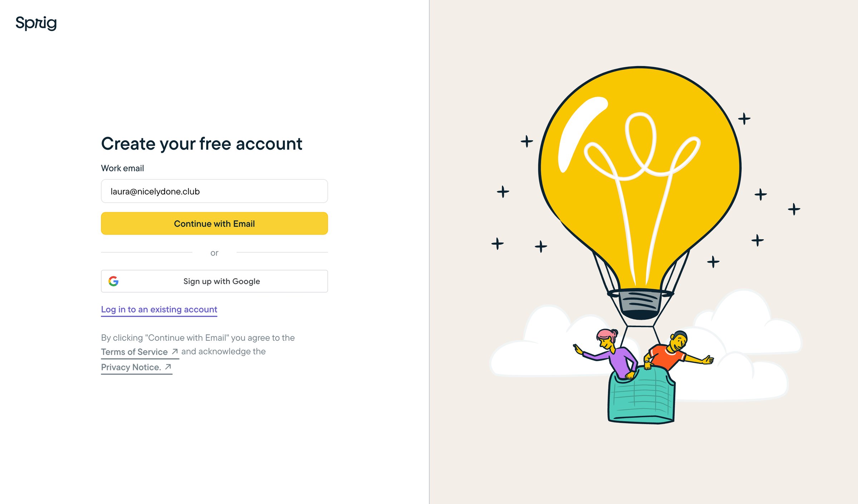Click the large cloud left of the basket
This screenshot has width=858, height=504.
pos(547,346)
